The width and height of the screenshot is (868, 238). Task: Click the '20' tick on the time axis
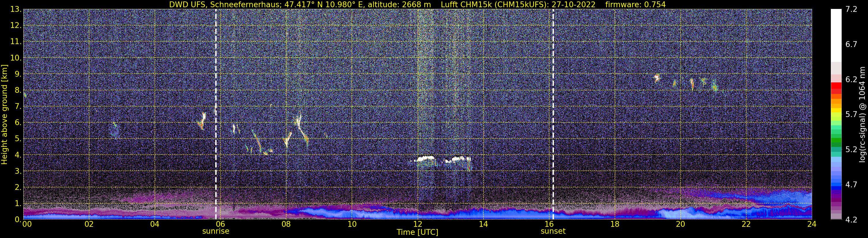click(680, 224)
